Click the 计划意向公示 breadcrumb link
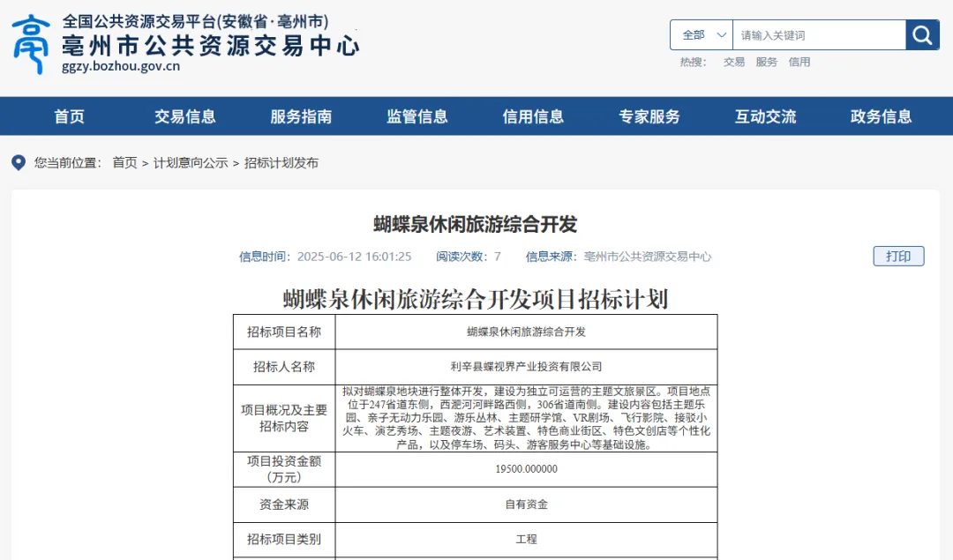This screenshot has height=560, width=953. coord(191,163)
